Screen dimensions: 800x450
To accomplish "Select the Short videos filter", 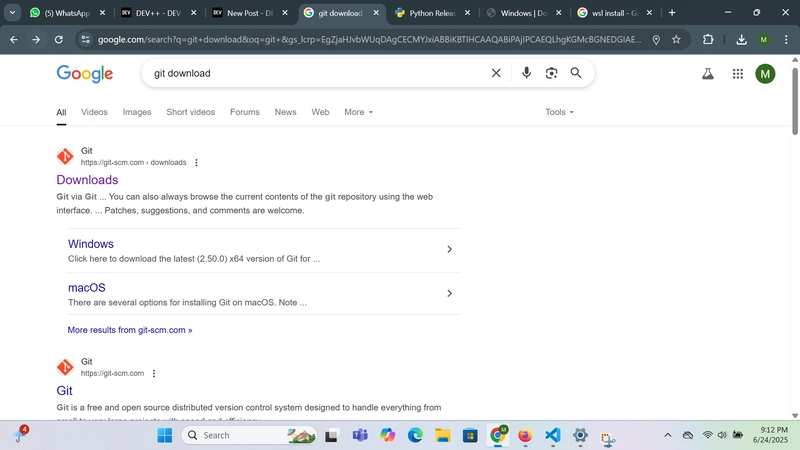I will (190, 112).
